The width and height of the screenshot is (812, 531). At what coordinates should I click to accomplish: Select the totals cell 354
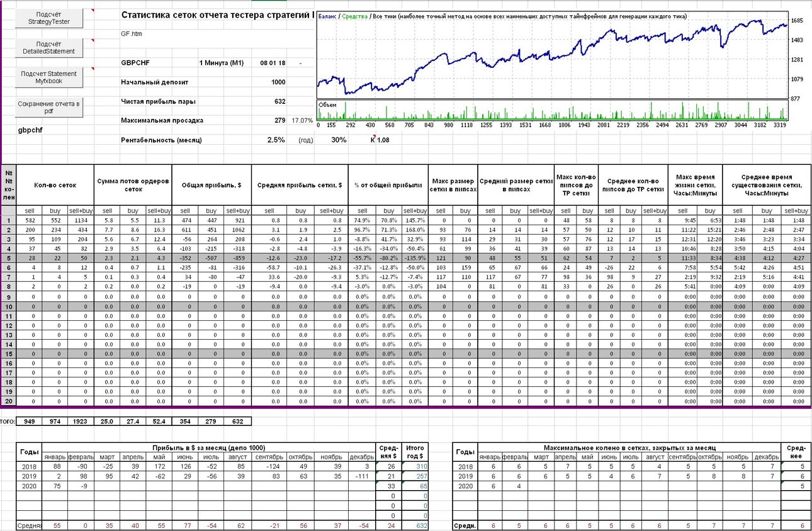tap(185, 421)
